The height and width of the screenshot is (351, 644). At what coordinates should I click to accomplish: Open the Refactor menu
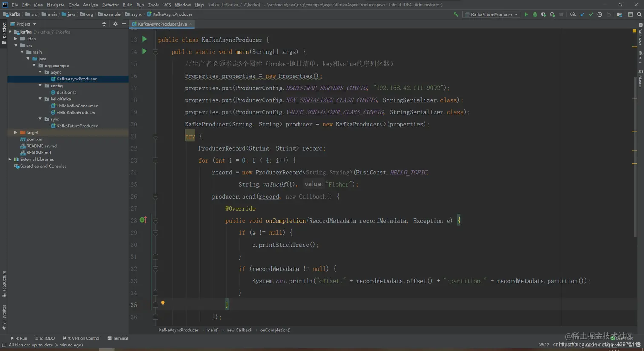(x=110, y=5)
